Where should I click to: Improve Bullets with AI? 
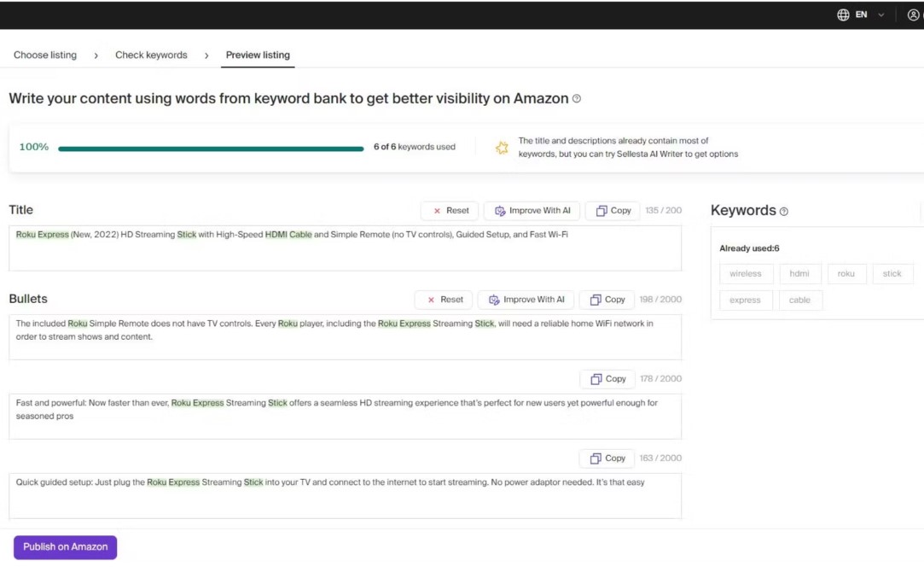(x=526, y=300)
